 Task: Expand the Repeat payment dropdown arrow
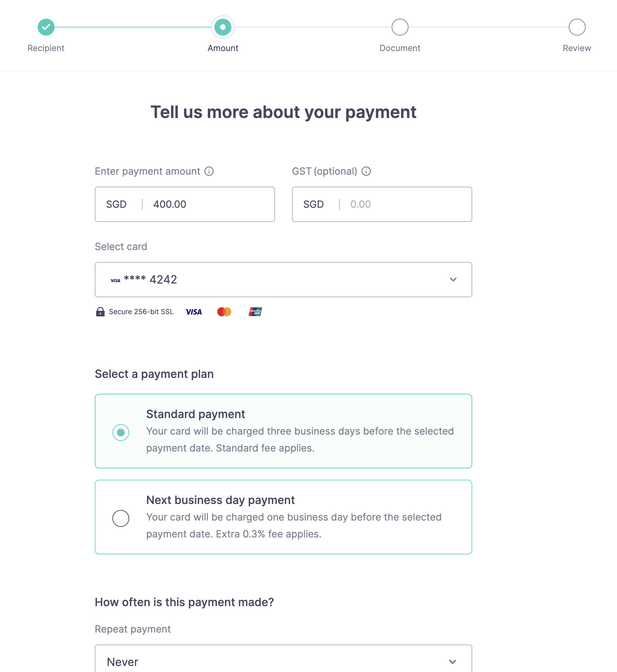[453, 662]
